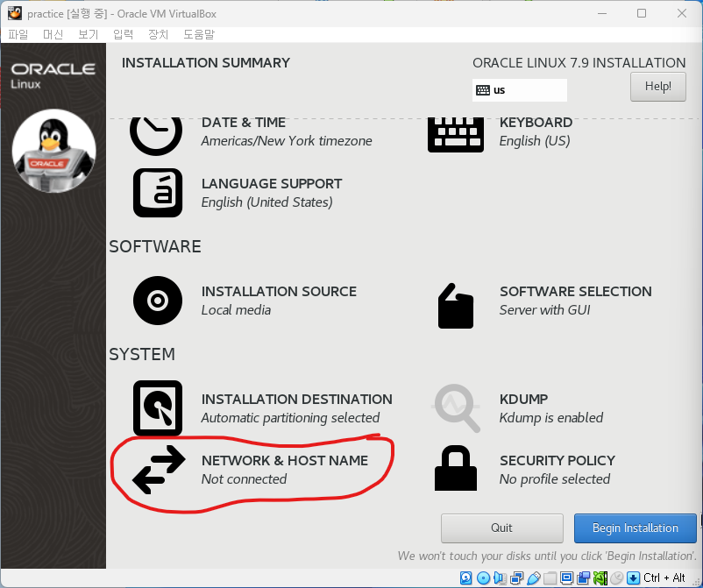Click the LANGUAGE SUPPORT label
This screenshot has height=588, width=703.
(x=272, y=184)
